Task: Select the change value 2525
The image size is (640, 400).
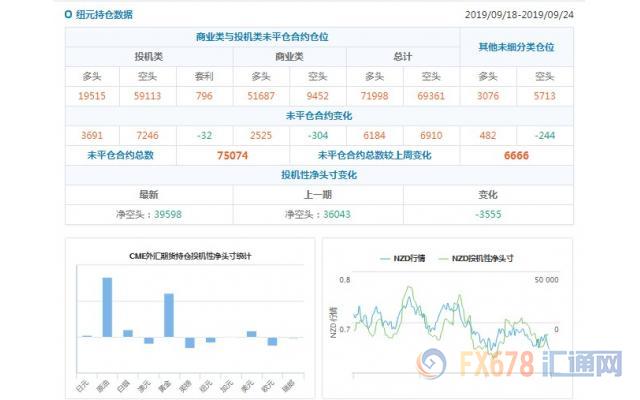Action: (x=261, y=136)
